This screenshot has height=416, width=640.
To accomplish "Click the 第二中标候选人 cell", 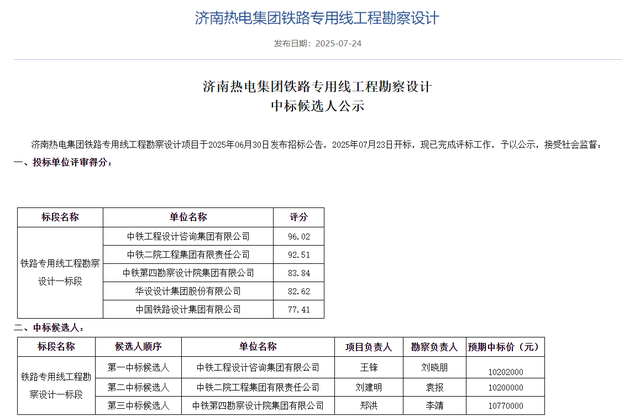I will point(138,387).
